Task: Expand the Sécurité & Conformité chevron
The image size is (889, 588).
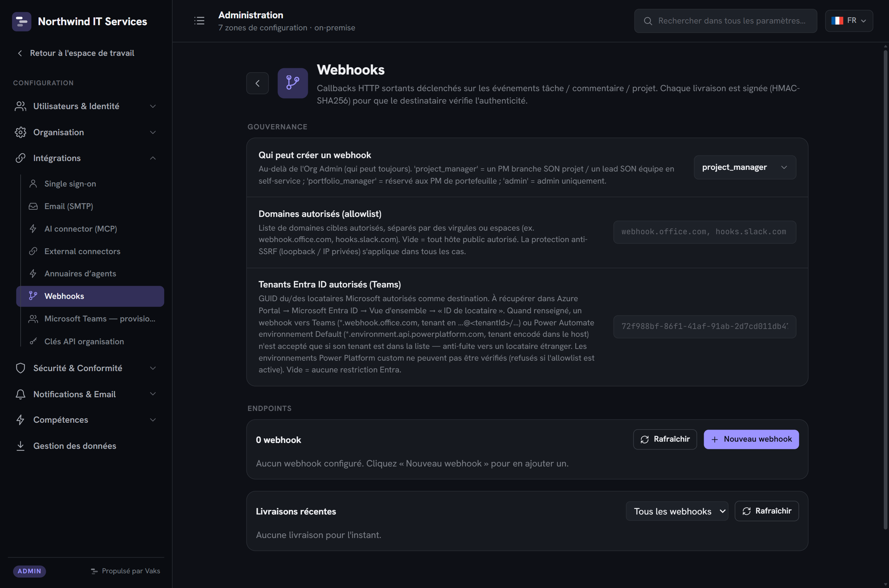Action: [x=153, y=368]
